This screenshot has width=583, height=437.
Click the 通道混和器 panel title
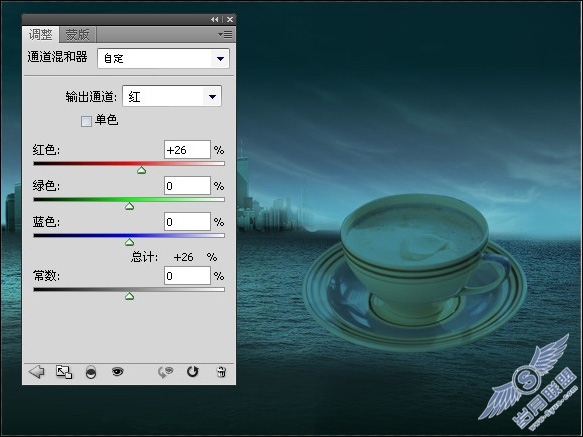(57, 57)
